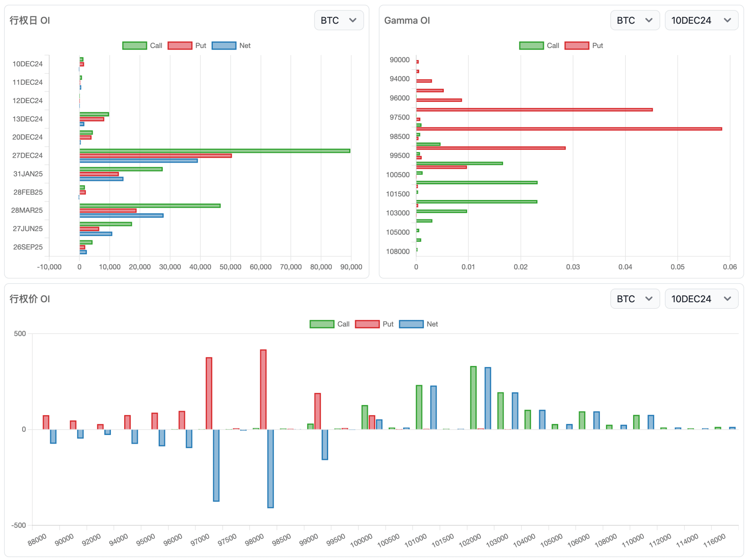The width and height of the screenshot is (750, 560).
Task: Toggle Net series in 行权价 OI legend
Action: pos(419,324)
